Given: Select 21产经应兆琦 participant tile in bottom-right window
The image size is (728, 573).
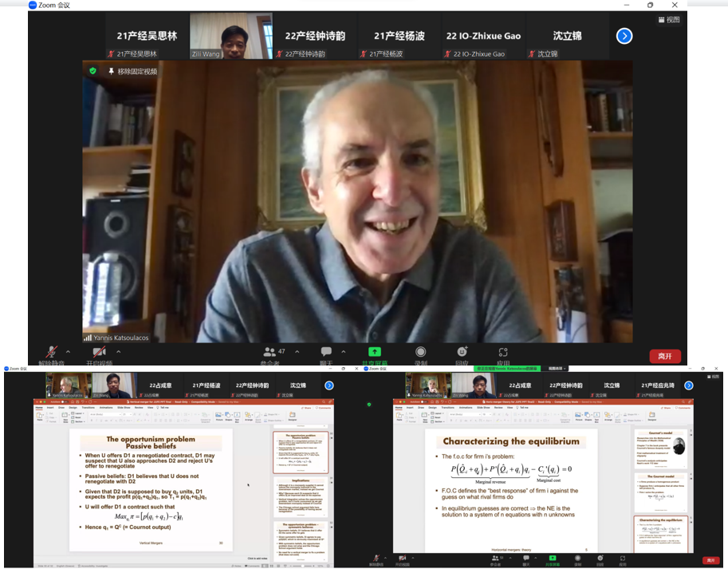Looking at the screenshot, I should click(x=658, y=385).
